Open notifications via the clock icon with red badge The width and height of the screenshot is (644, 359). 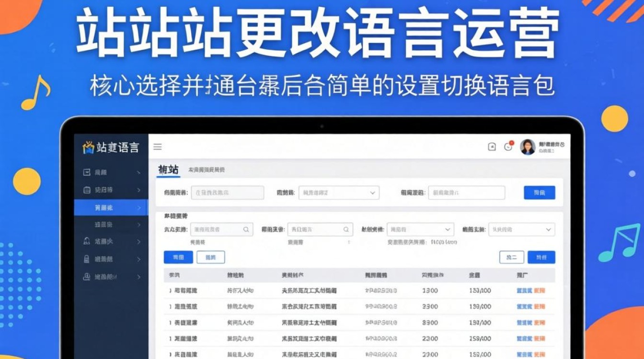tap(507, 147)
